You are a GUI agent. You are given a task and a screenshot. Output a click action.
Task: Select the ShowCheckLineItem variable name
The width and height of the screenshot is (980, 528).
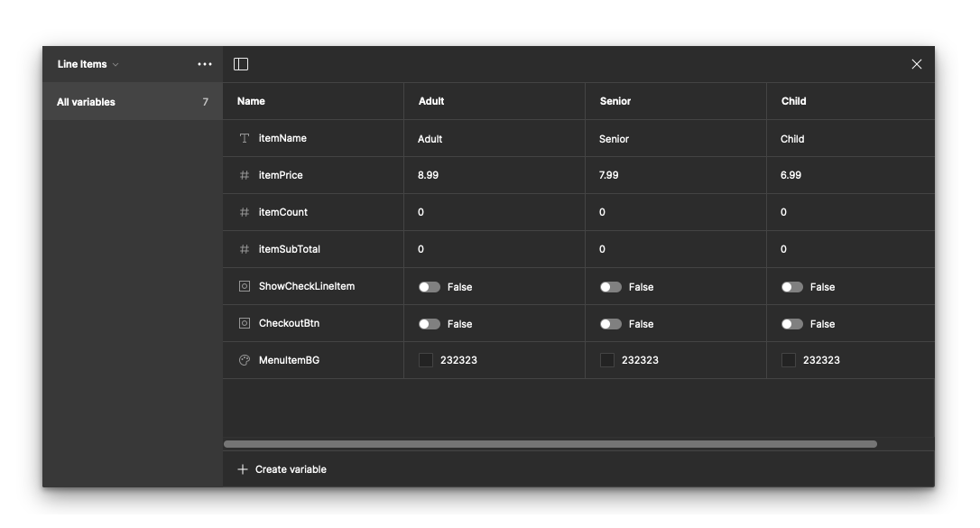coord(307,286)
